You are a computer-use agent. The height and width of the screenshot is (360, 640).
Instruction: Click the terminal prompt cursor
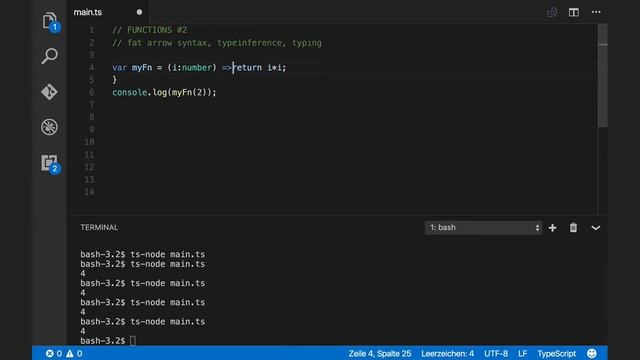[133, 341]
